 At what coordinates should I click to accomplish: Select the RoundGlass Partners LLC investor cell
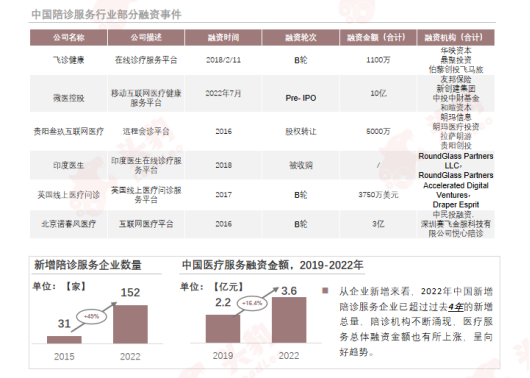456,165
